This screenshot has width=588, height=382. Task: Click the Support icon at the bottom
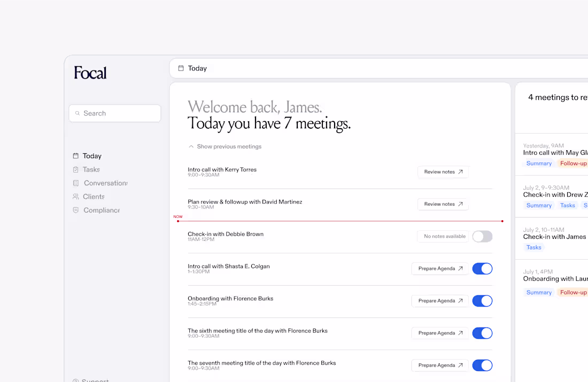tap(75, 380)
